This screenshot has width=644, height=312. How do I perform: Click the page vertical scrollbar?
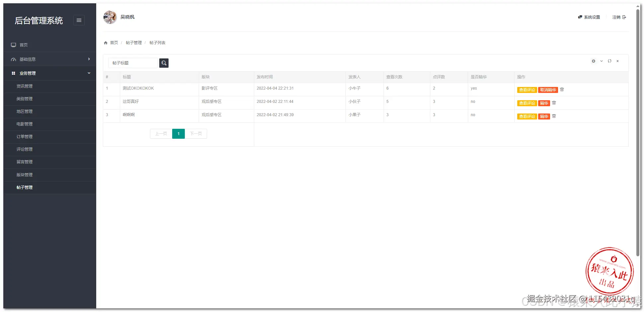[638, 133]
